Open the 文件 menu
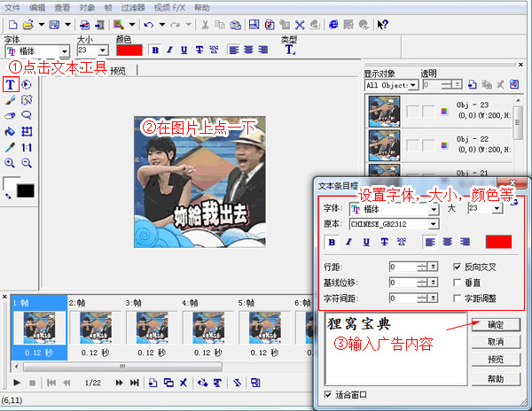Screen dimensions: 532x411 click(x=12, y=7)
